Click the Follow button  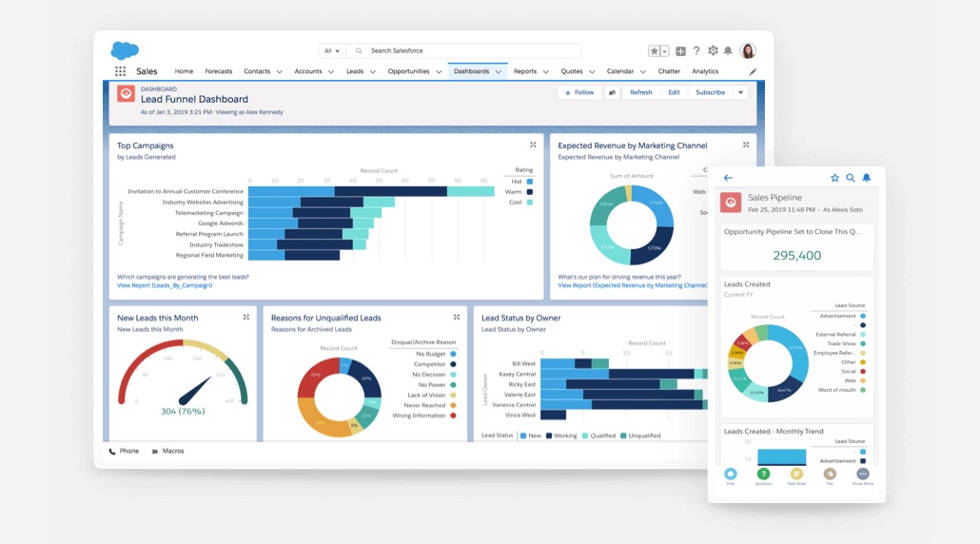pyautogui.click(x=579, y=92)
